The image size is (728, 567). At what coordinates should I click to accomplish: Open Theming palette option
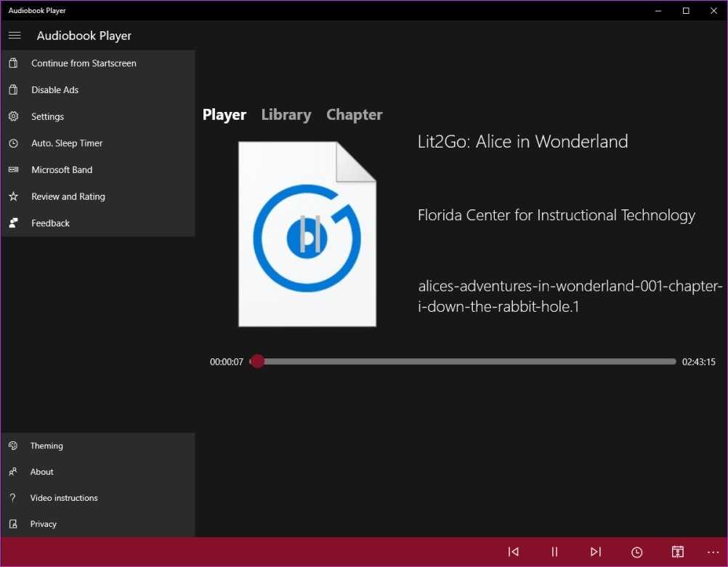[x=46, y=446]
